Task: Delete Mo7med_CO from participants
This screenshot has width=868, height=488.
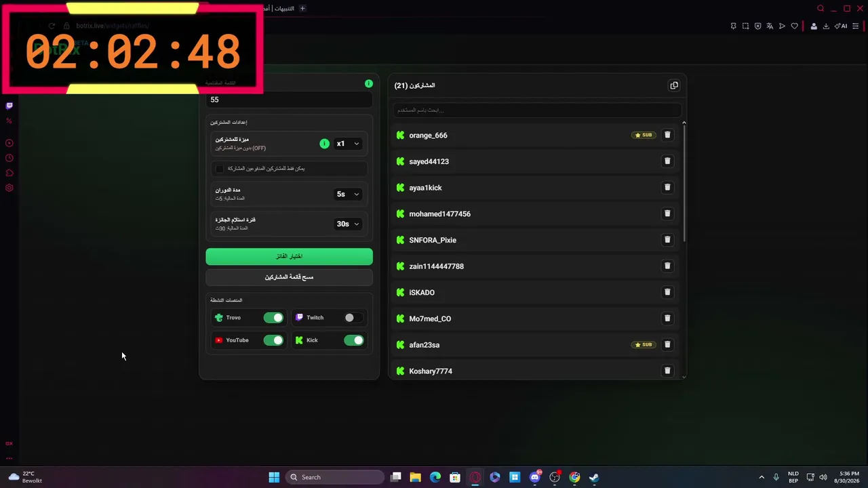Action: pos(667,319)
